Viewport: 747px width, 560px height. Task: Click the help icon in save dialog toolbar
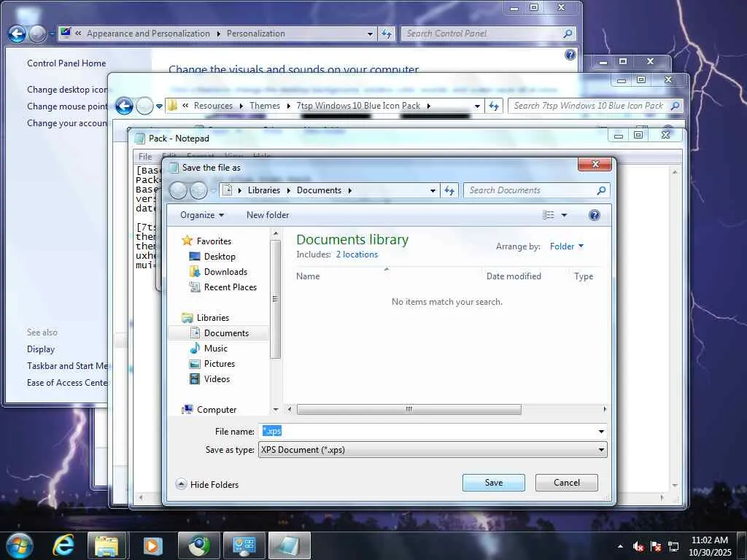(x=594, y=215)
